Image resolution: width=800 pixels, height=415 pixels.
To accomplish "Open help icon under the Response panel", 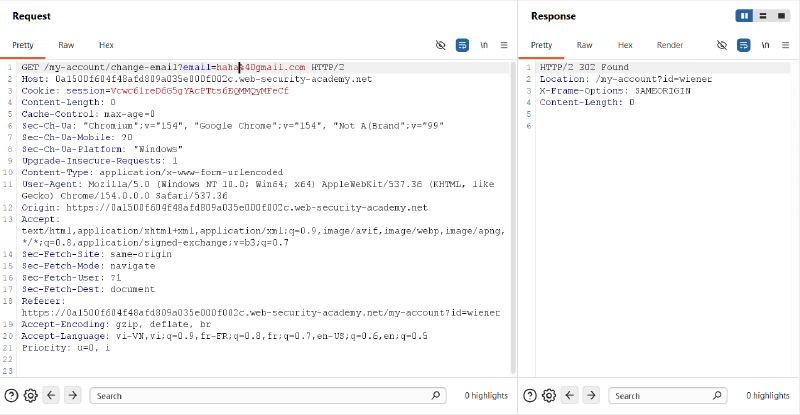I will (x=530, y=396).
